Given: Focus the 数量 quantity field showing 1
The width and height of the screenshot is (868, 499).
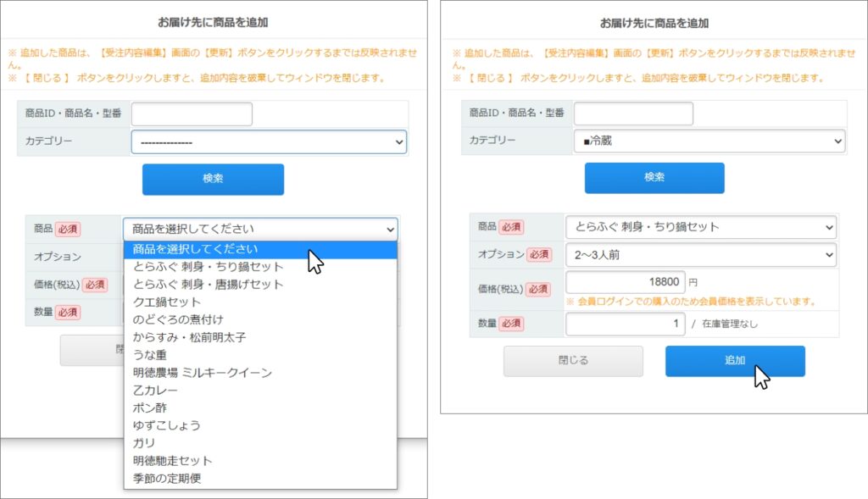Looking at the screenshot, I should pyautogui.click(x=624, y=324).
